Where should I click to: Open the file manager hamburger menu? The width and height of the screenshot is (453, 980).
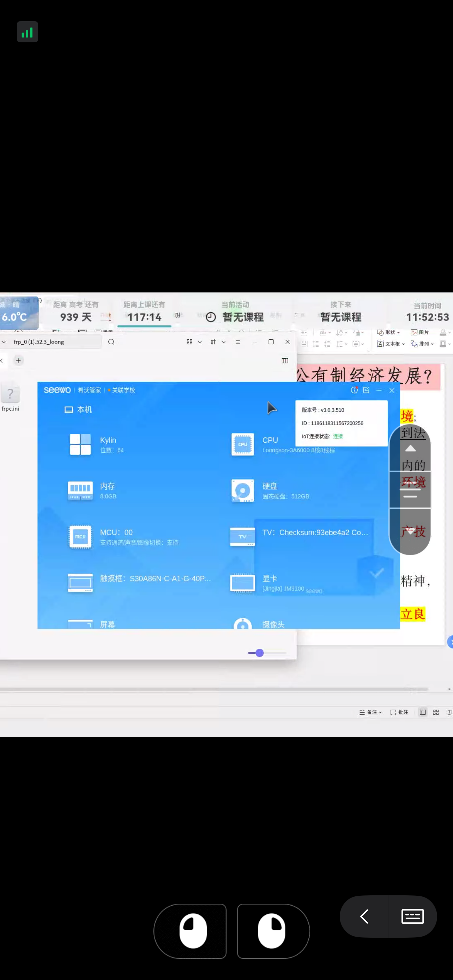coord(238,341)
